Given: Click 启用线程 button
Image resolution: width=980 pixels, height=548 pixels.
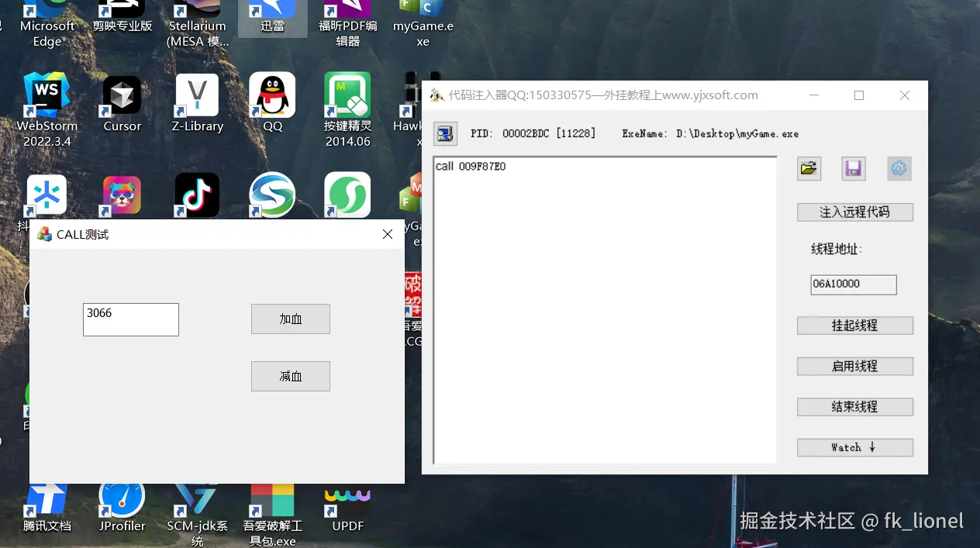Looking at the screenshot, I should pyautogui.click(x=854, y=366).
